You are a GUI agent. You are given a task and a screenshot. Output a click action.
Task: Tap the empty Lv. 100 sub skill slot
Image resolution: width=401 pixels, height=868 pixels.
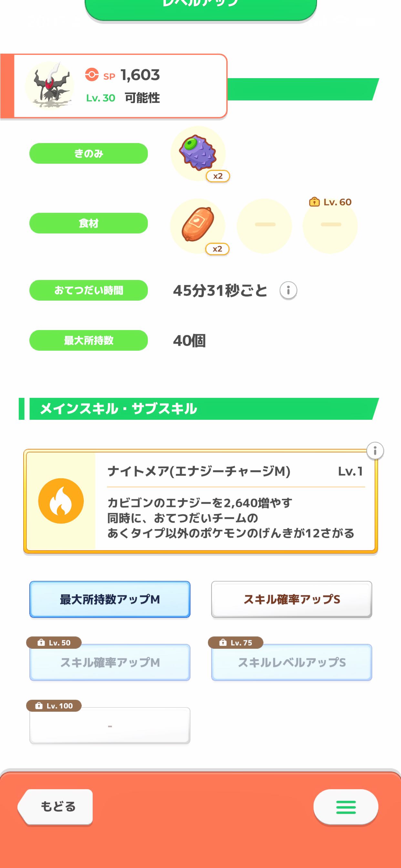coord(110,725)
